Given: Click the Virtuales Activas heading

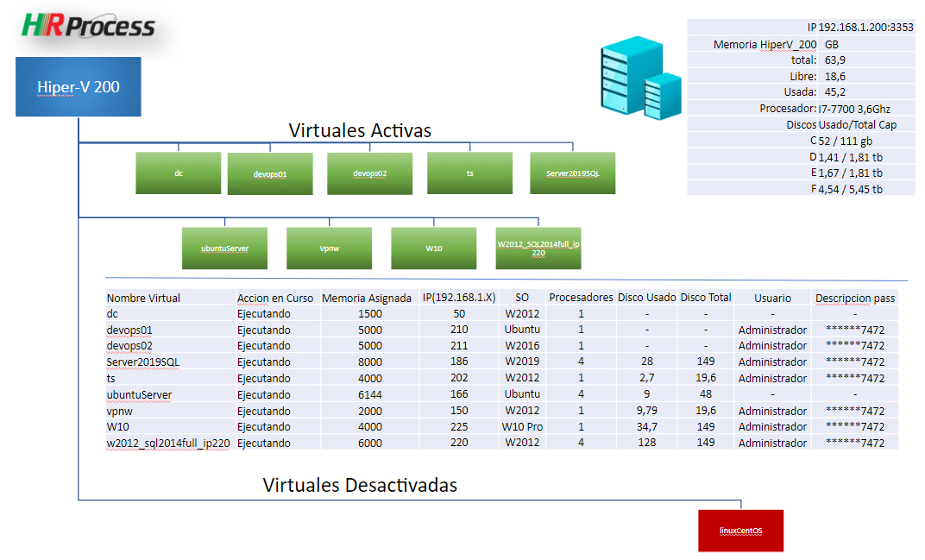Looking at the screenshot, I should point(360,130).
